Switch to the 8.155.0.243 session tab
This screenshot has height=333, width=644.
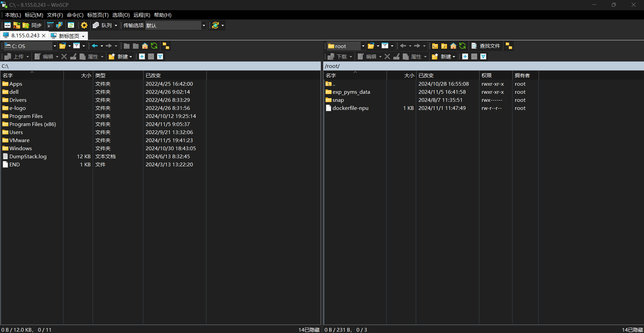pyautogui.click(x=25, y=35)
